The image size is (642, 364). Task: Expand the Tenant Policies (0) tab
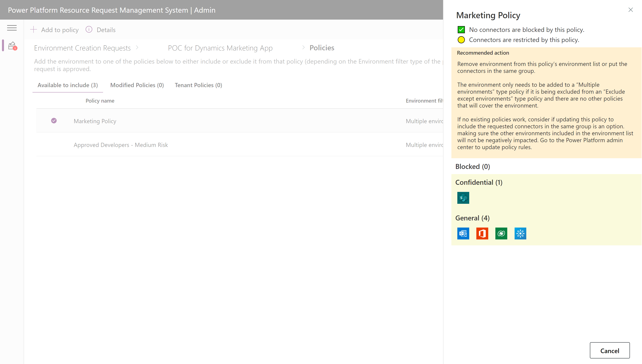tap(198, 85)
